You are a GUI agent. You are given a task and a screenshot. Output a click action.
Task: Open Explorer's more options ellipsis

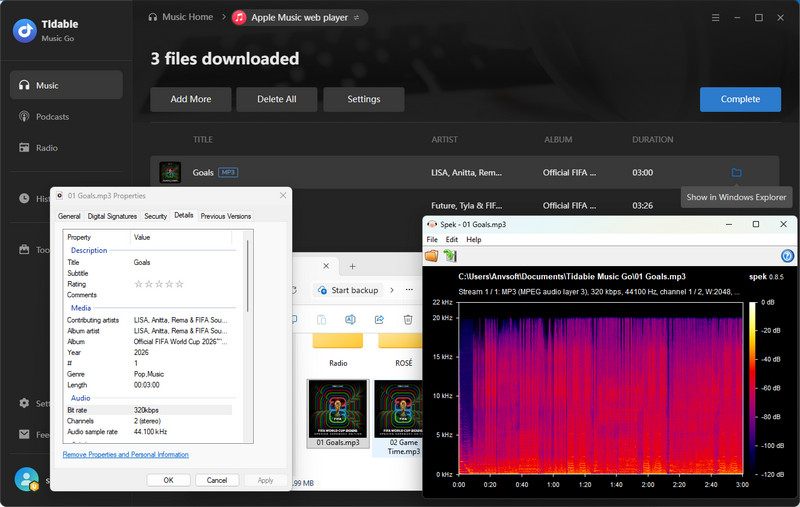tap(409, 290)
